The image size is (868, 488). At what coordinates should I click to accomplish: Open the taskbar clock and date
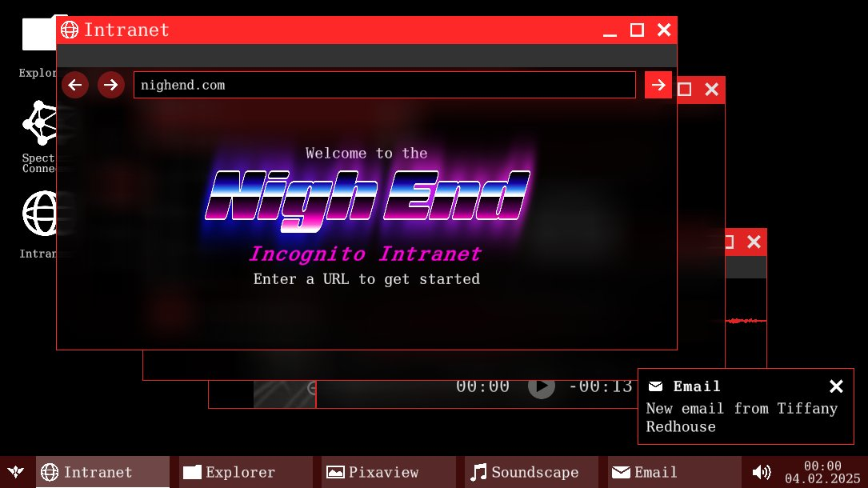click(822, 472)
